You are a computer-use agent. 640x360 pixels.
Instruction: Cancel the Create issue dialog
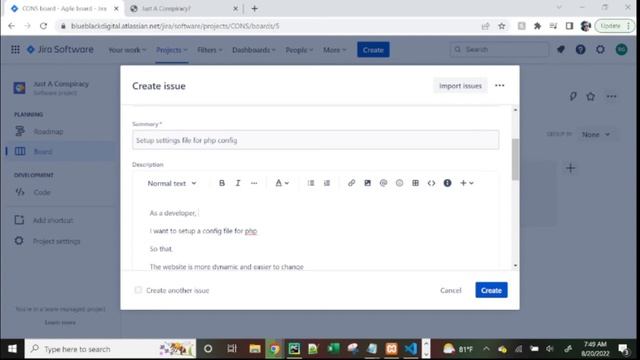pos(451,290)
